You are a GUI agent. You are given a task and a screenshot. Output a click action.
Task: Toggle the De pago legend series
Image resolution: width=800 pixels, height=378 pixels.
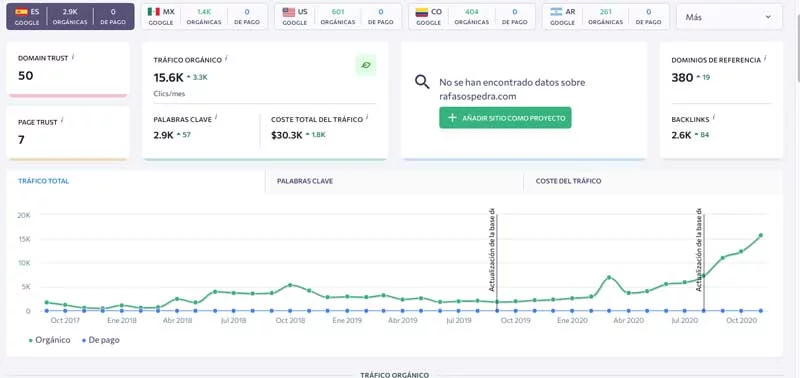pos(101,340)
